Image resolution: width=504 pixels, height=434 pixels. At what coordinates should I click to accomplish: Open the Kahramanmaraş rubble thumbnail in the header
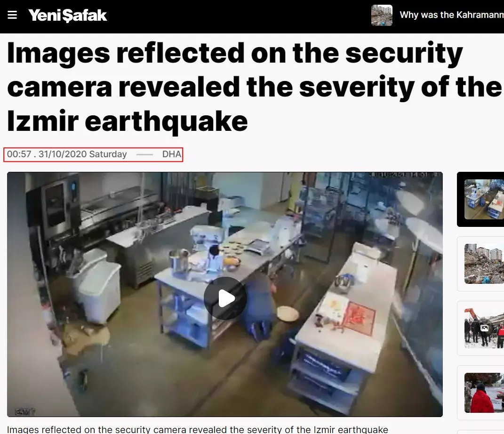[x=382, y=15]
